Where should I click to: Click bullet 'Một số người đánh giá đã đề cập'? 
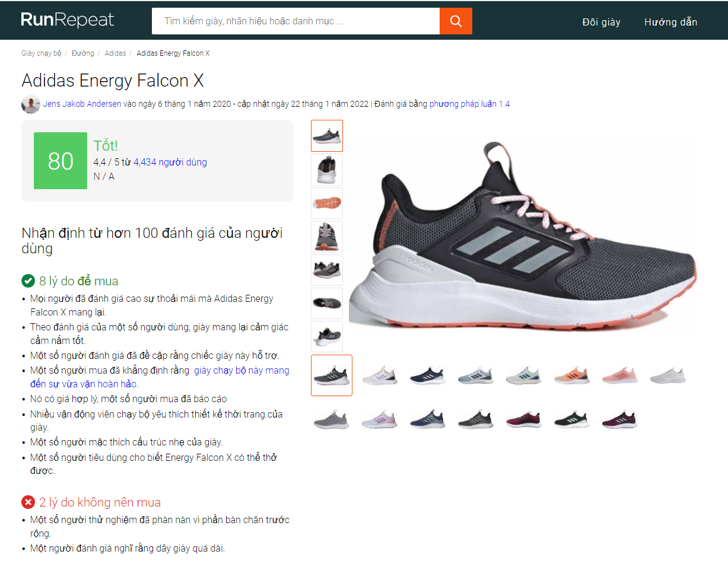(x=155, y=356)
